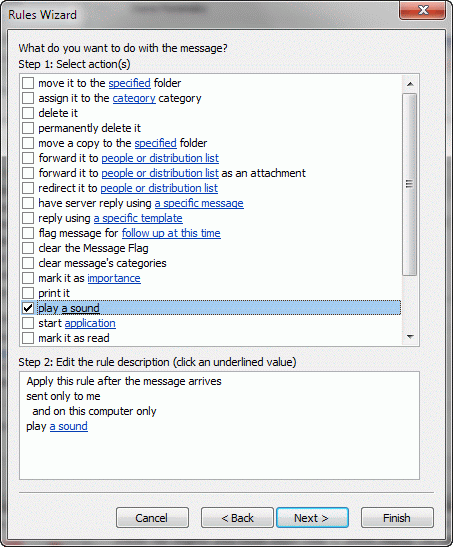Go to previous step with Back button
This screenshot has height=547, width=453.
(x=237, y=518)
